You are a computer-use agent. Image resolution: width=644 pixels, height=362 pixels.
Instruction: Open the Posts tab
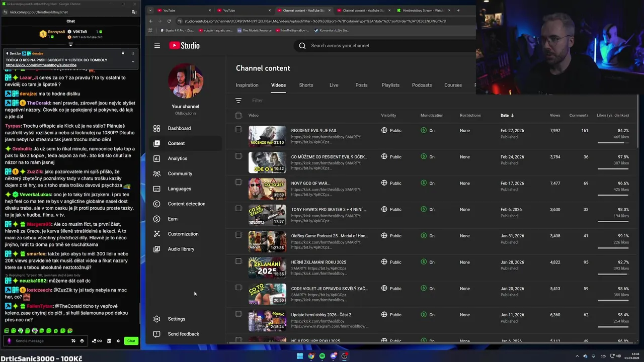(361, 85)
